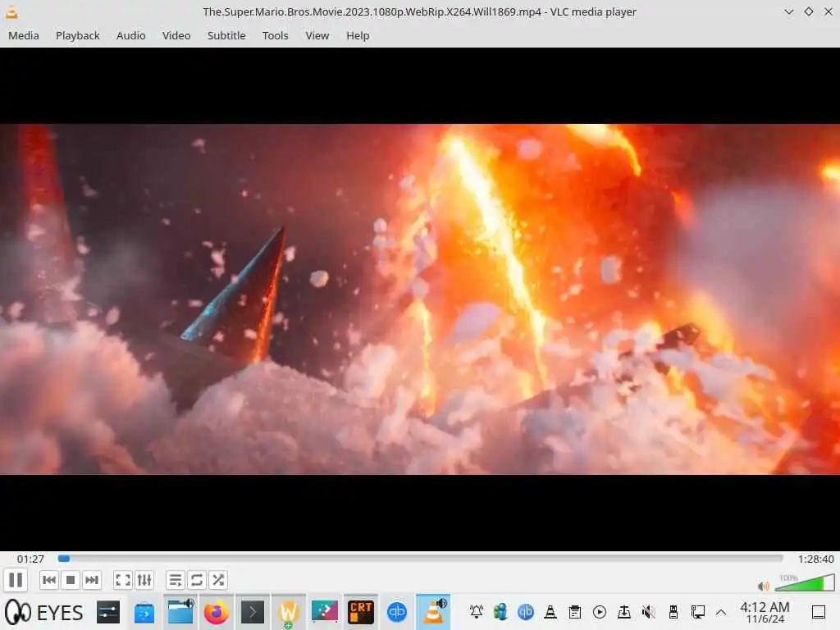Open the terminal from taskbar
Screen dimensions: 840x630
tap(253, 612)
